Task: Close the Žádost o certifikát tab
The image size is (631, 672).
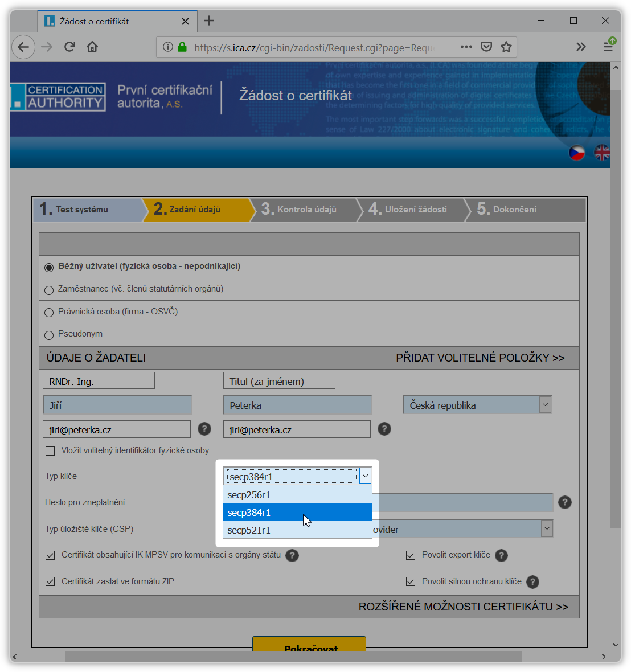Action: tap(185, 22)
